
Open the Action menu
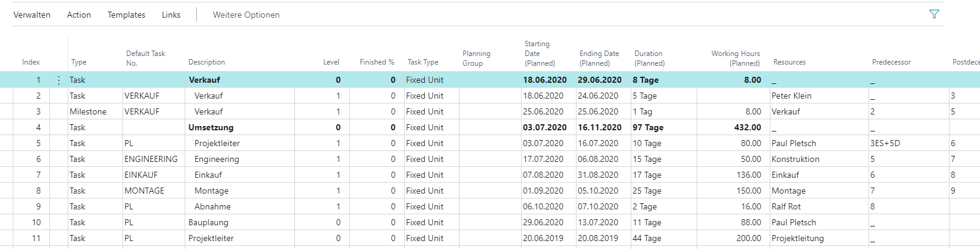click(79, 15)
